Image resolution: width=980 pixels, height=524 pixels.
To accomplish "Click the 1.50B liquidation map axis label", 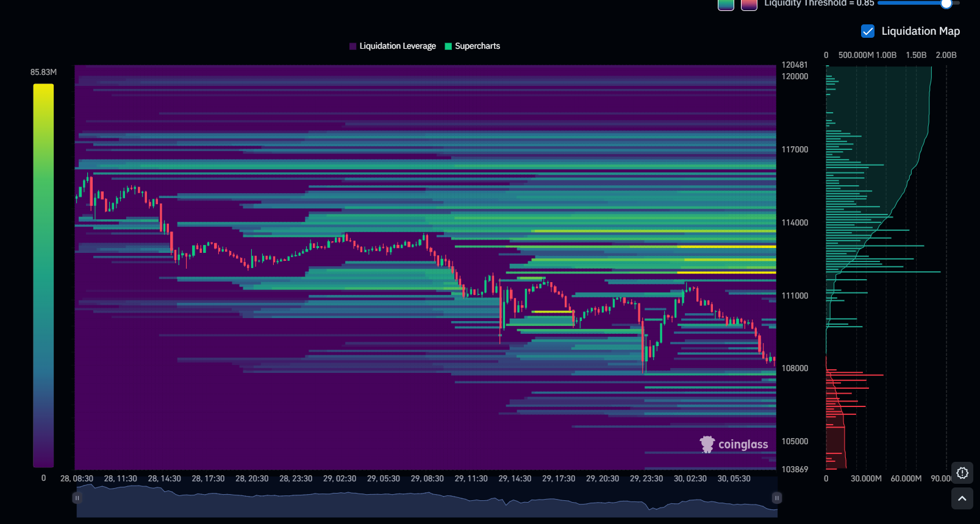I will pyautogui.click(x=916, y=55).
